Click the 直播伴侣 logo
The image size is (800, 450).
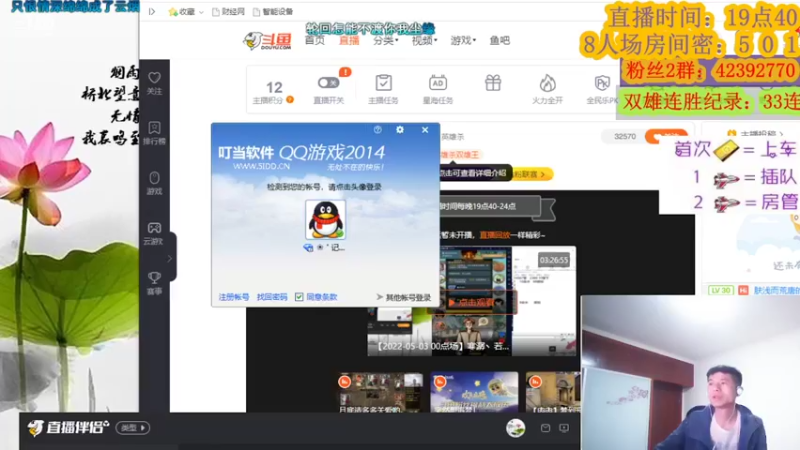pyautogui.click(x=68, y=428)
